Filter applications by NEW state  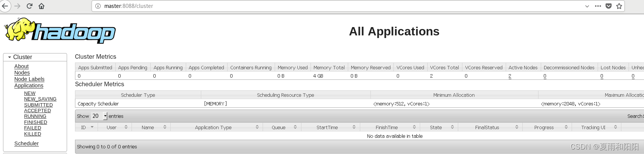(x=30, y=93)
